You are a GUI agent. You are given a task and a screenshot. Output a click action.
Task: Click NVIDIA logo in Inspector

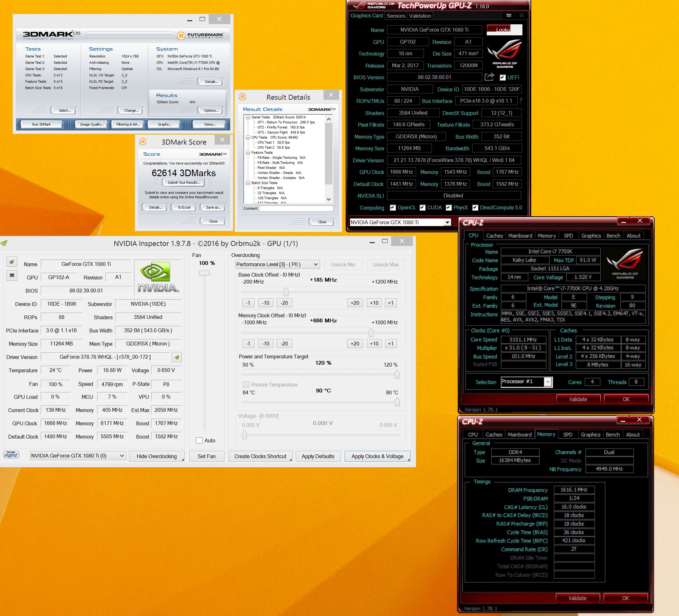157,277
